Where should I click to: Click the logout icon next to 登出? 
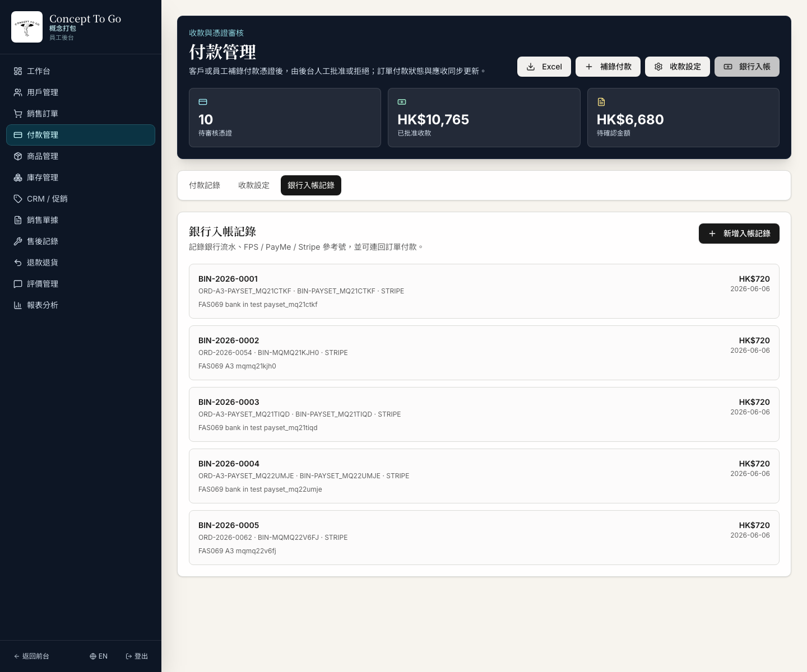click(129, 656)
